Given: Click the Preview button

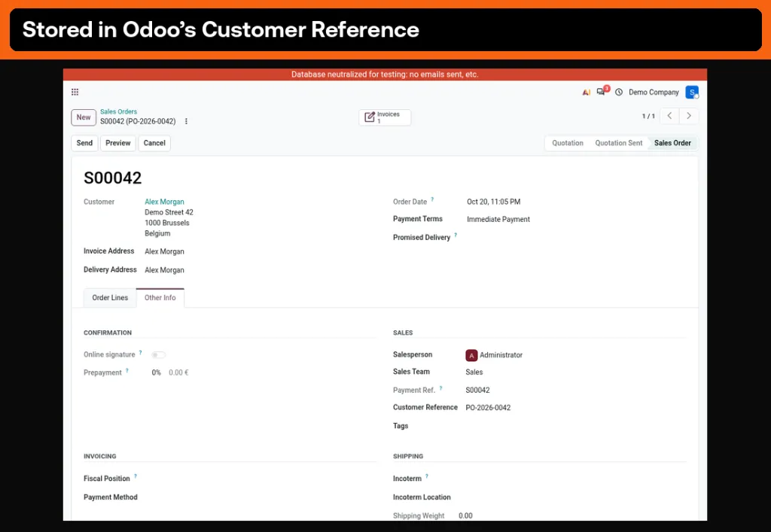Looking at the screenshot, I should (x=118, y=143).
